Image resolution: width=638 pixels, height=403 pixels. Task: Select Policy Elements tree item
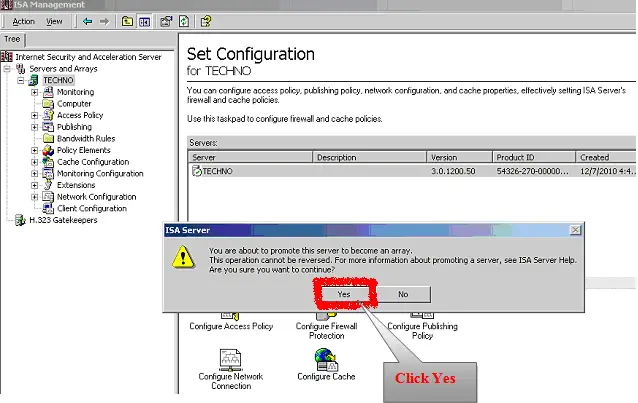[83, 150]
